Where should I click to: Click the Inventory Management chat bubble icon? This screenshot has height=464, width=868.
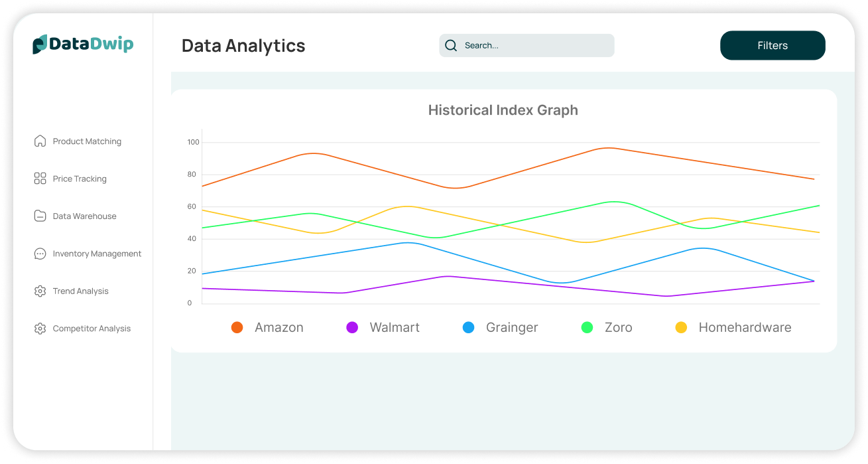[40, 254]
